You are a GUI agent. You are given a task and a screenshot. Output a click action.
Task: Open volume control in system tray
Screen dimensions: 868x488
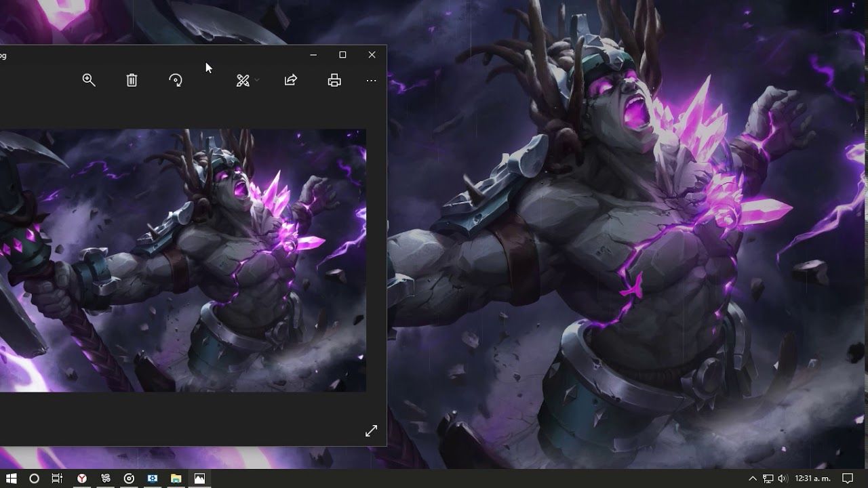click(783, 479)
